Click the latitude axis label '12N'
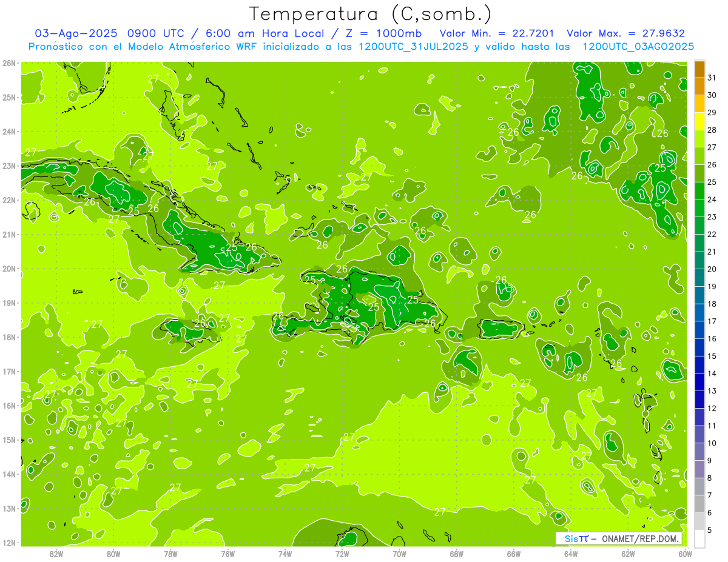The height and width of the screenshot is (562, 728). pos(9,543)
